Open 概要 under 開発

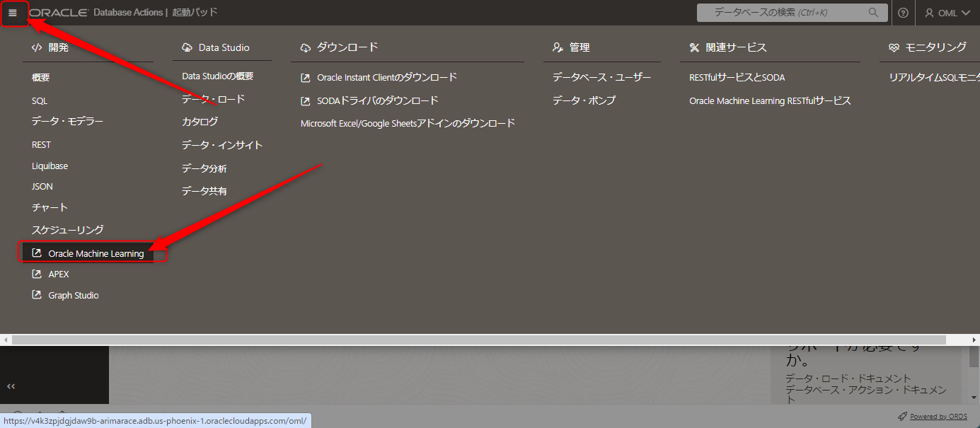coord(41,78)
